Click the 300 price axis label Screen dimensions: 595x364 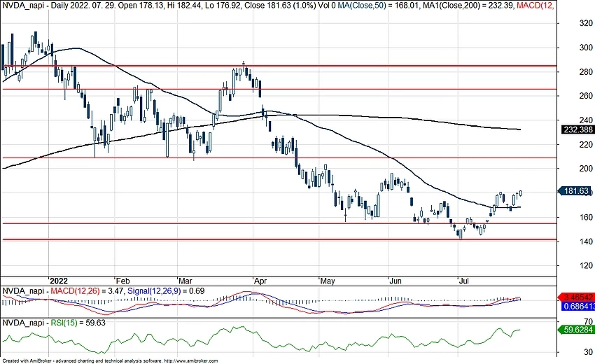pos(586,48)
